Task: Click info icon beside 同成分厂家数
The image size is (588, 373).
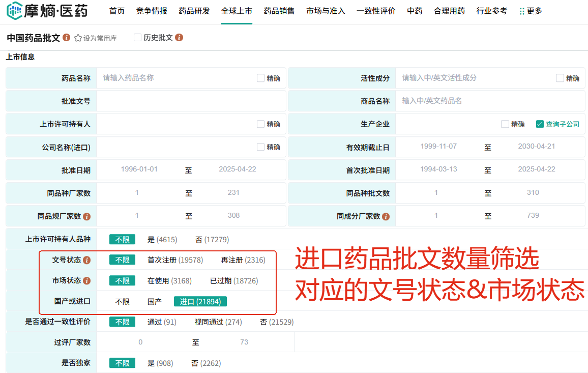Action: coord(386,216)
